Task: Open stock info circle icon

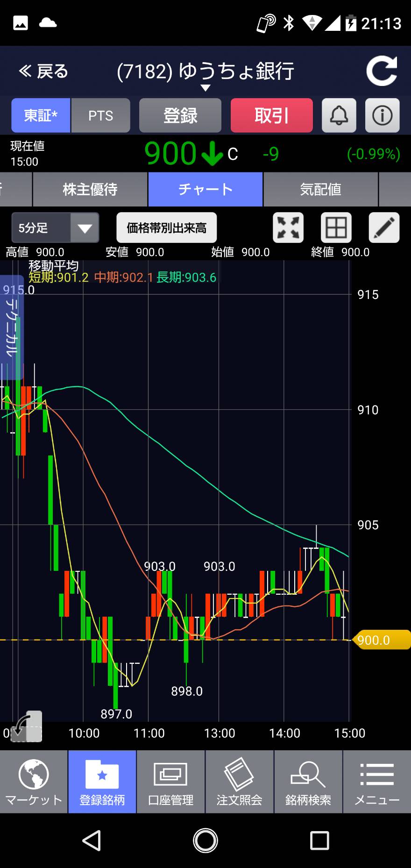Action: click(382, 115)
